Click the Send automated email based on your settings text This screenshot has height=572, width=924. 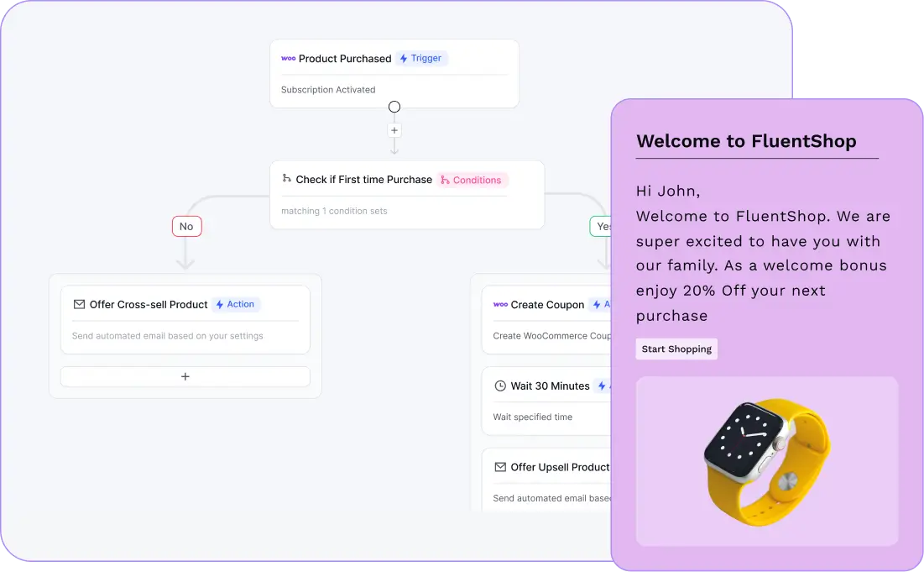pos(167,336)
